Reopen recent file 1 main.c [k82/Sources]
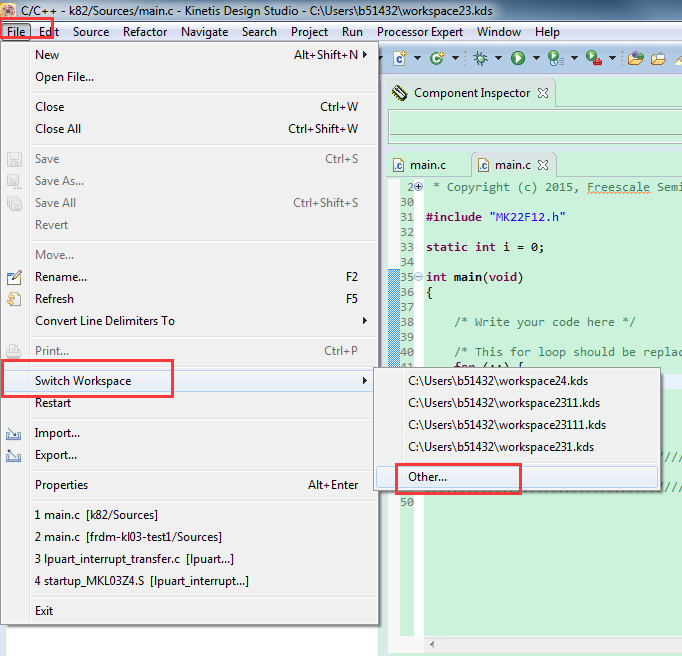 click(190, 515)
